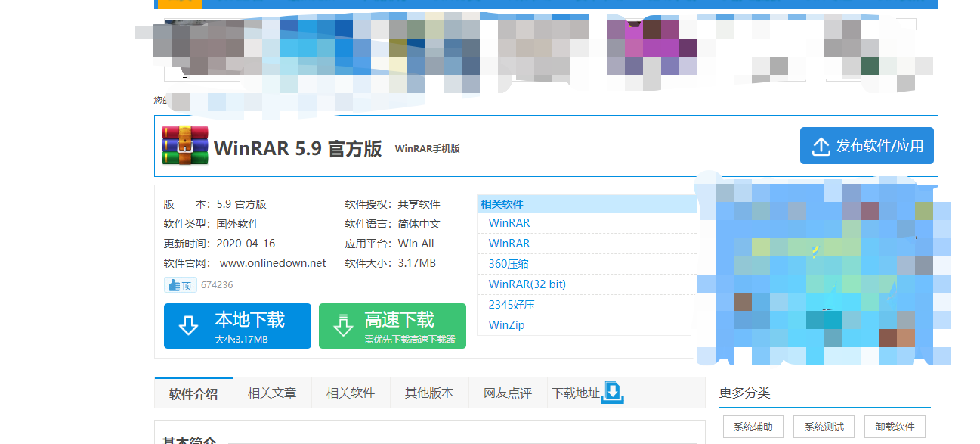Viewport: 980px width, 444px height.
Task: Click the thumbs-up 顶 vote icon
Action: pos(181,285)
